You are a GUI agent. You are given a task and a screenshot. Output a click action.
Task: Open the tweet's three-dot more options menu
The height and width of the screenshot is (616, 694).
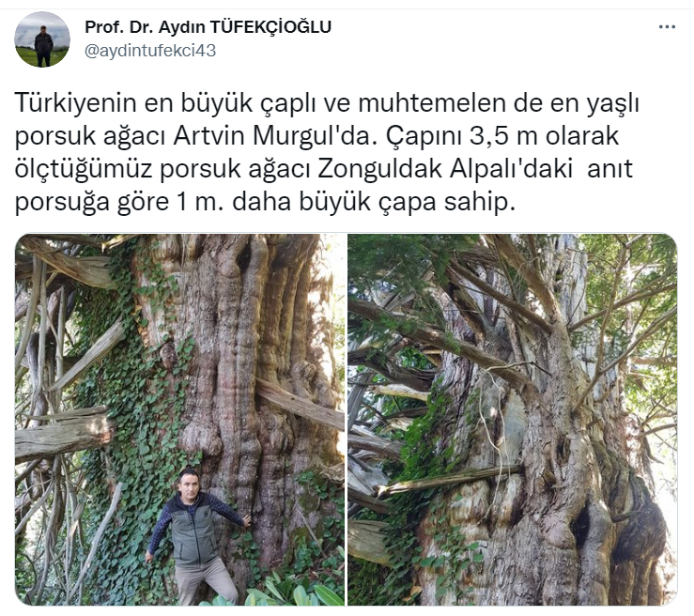pyautogui.click(x=667, y=27)
